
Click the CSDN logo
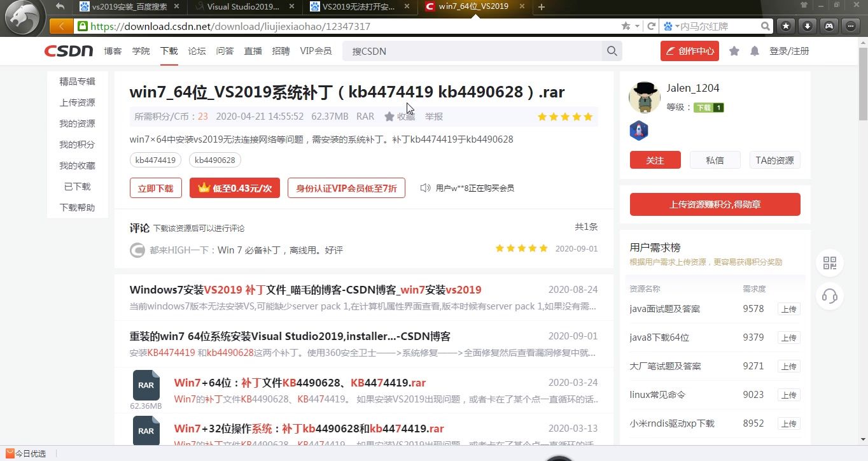pos(69,51)
